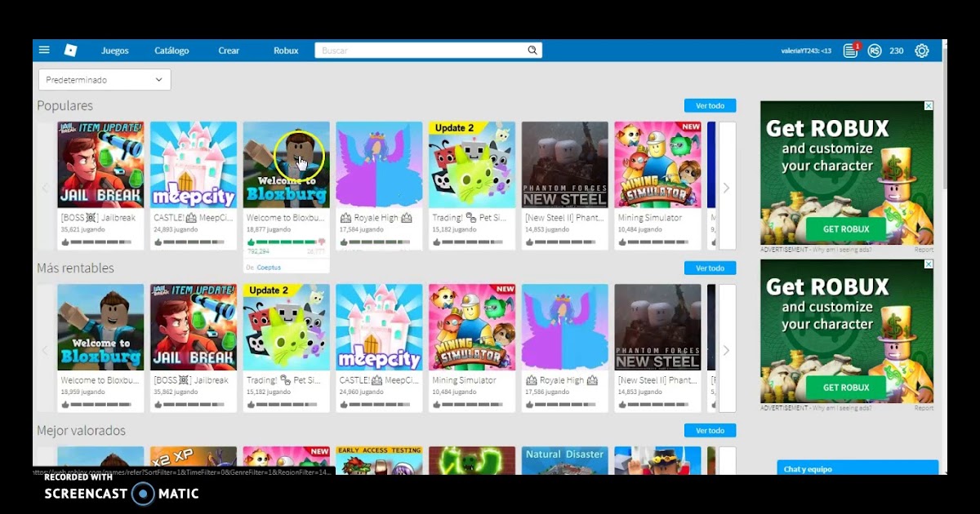Screen dimensions: 980x514
Task: Click Ver todo for Populares
Action: pos(710,106)
